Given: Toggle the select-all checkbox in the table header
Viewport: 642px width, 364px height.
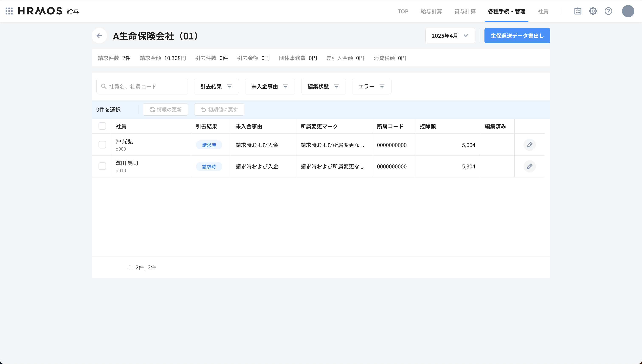Looking at the screenshot, I should point(102,126).
